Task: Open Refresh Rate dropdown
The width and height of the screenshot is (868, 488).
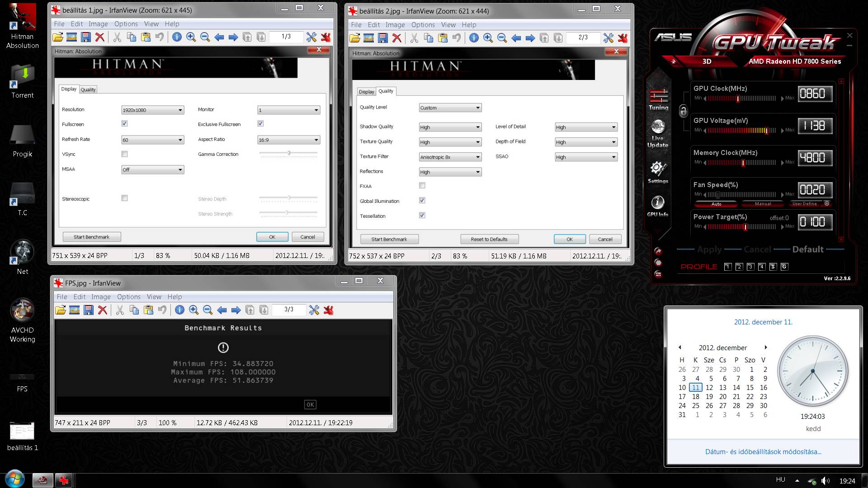Action: coord(153,140)
